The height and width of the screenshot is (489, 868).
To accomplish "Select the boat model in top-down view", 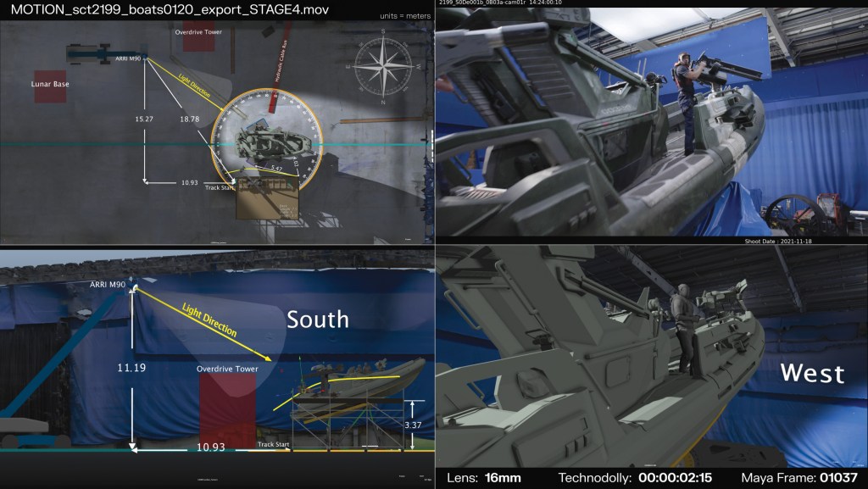I will pyautogui.click(x=274, y=144).
